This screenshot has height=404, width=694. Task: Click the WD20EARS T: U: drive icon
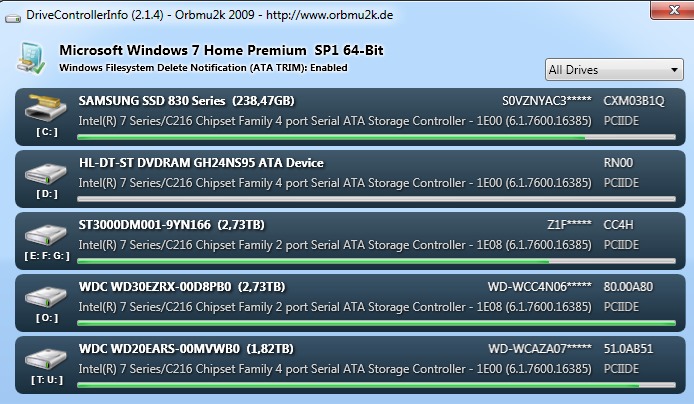(x=47, y=358)
